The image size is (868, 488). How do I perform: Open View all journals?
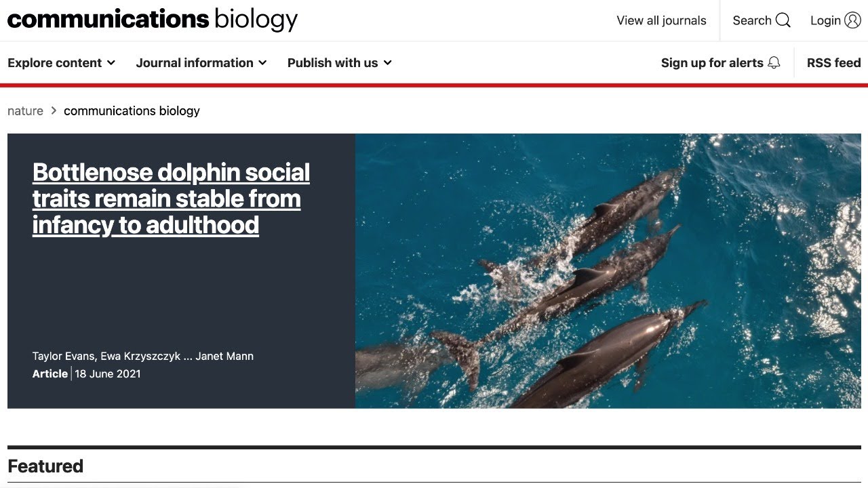pyautogui.click(x=661, y=20)
